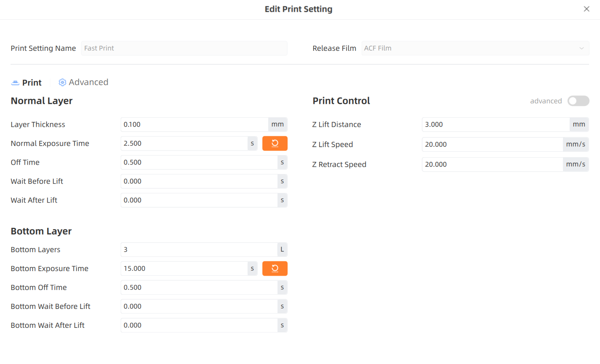Click the Print Setting Name field

[x=184, y=48]
